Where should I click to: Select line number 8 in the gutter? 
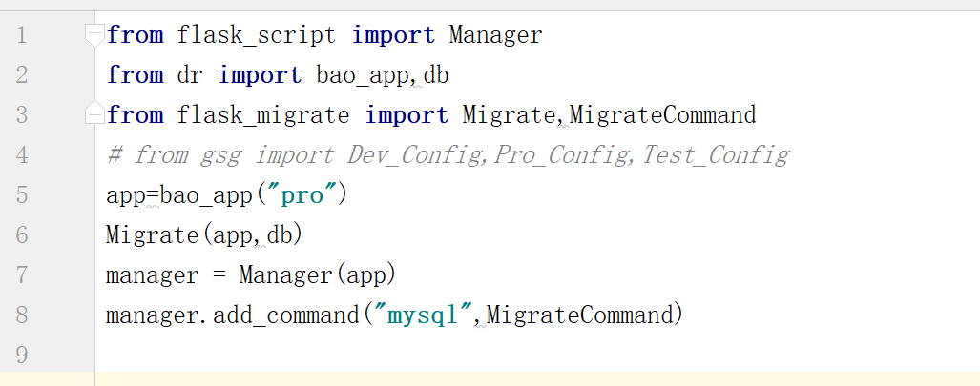pyautogui.click(x=22, y=315)
